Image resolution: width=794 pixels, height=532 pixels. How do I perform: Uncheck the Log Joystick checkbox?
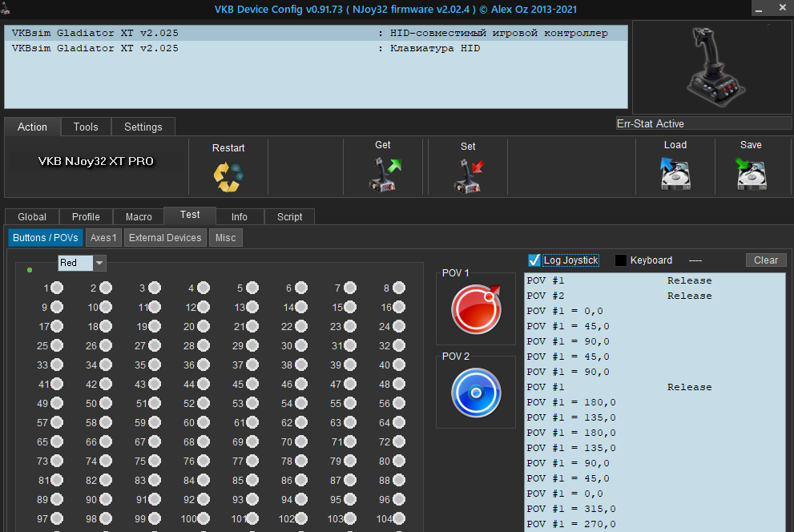534,260
